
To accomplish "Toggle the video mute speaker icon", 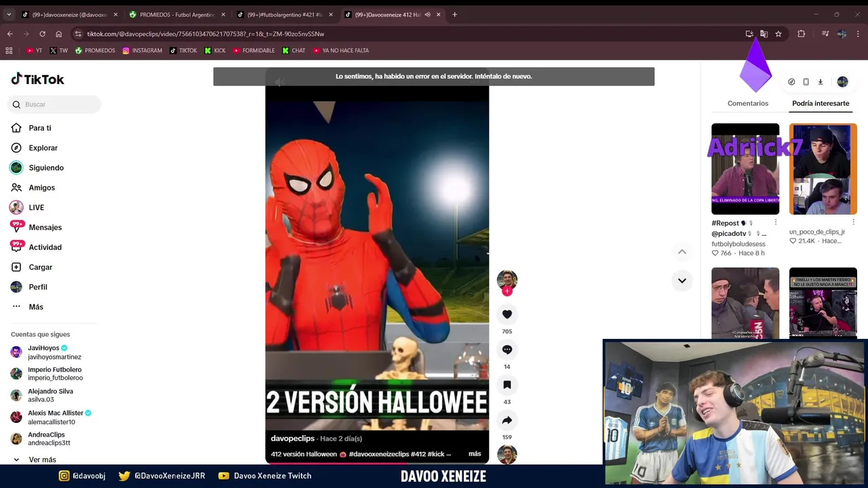I will tap(279, 82).
